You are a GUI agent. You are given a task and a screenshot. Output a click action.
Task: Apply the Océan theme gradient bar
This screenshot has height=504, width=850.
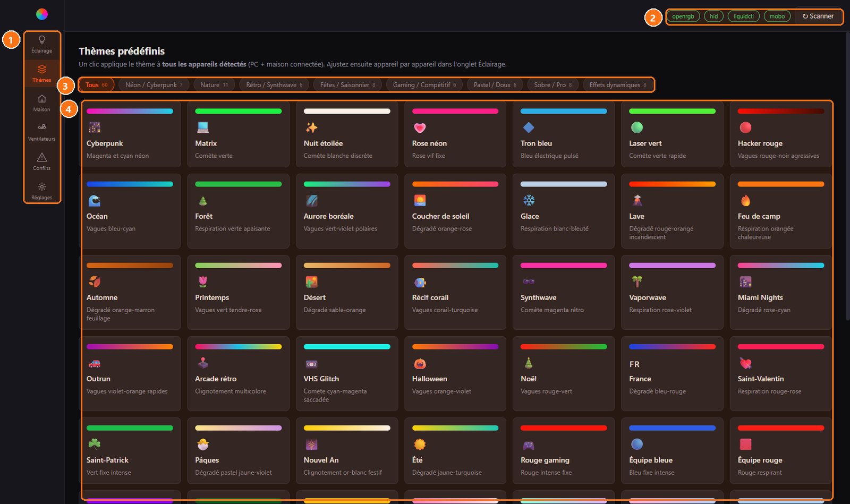coord(130,184)
